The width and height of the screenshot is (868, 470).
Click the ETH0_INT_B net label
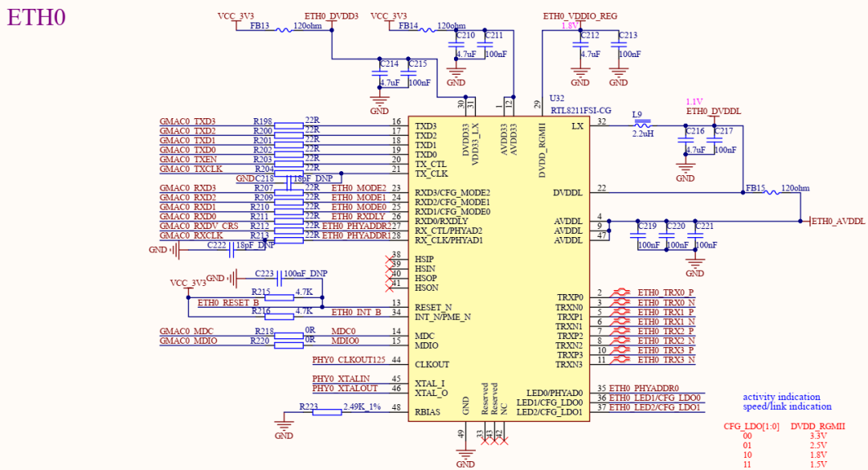pos(356,313)
